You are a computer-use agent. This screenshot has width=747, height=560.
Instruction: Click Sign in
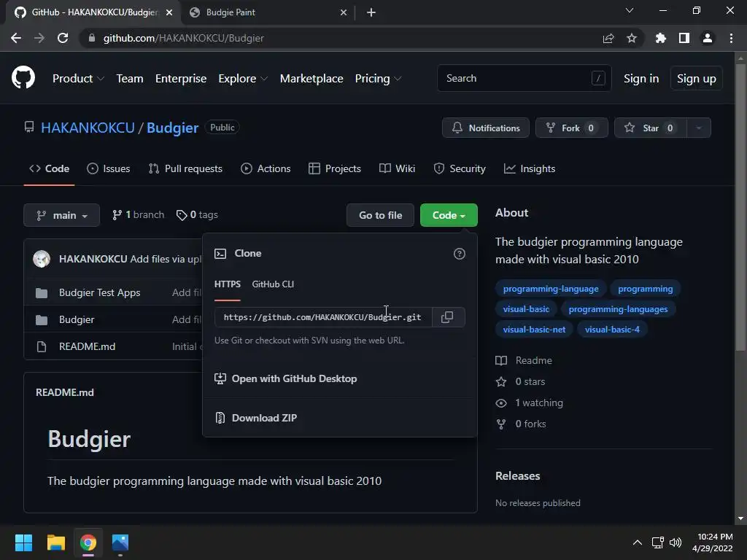click(x=641, y=79)
